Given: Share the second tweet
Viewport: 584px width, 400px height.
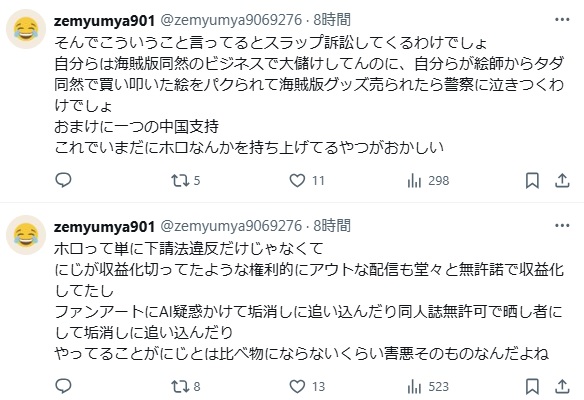Looking at the screenshot, I should click(562, 387).
